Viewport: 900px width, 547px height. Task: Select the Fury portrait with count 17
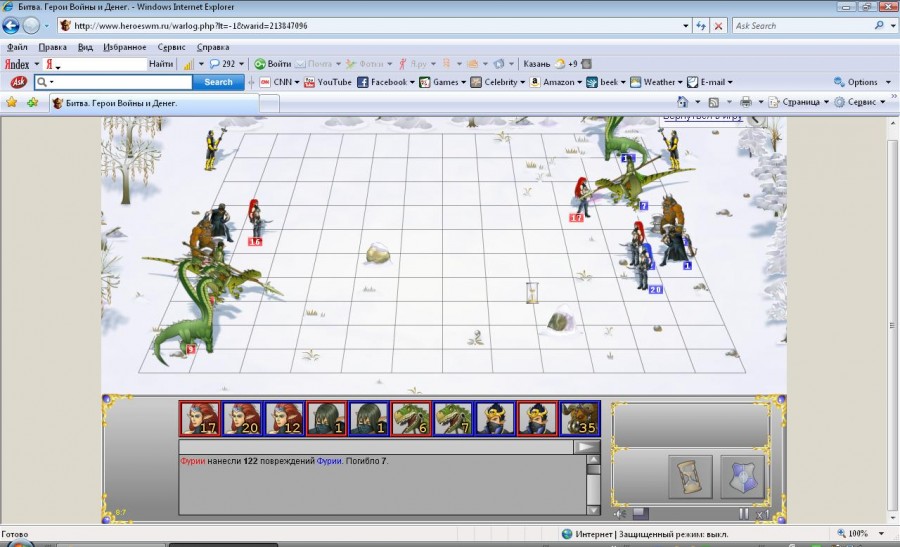click(x=200, y=418)
